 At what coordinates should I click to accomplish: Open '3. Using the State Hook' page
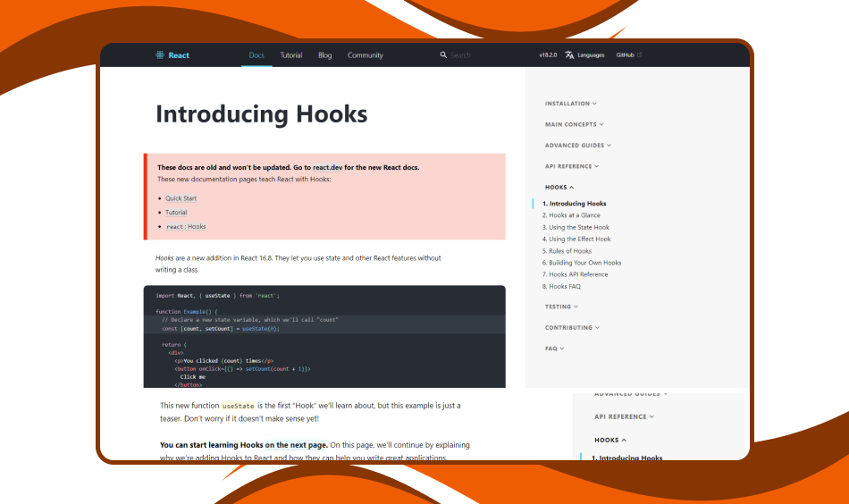pyautogui.click(x=576, y=227)
